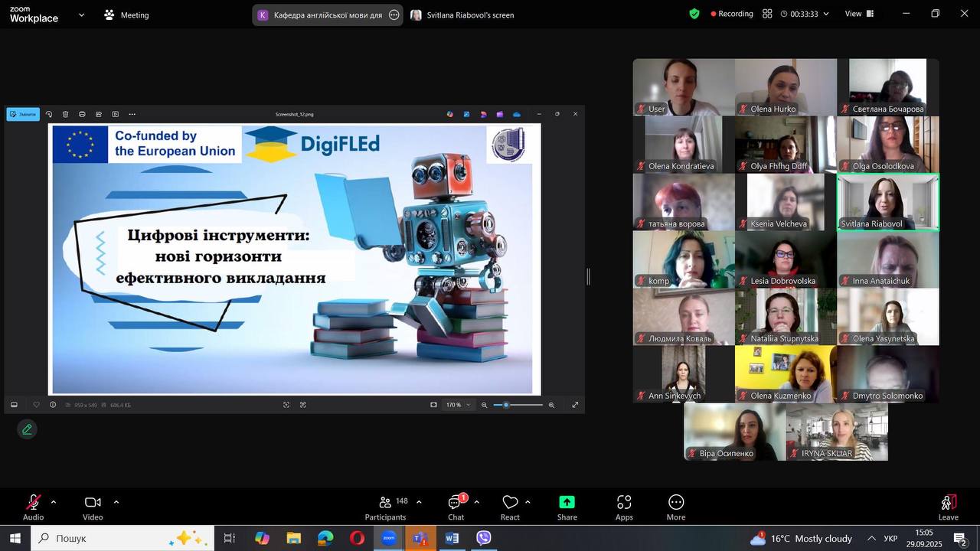Open the Participants panel

pos(385,507)
